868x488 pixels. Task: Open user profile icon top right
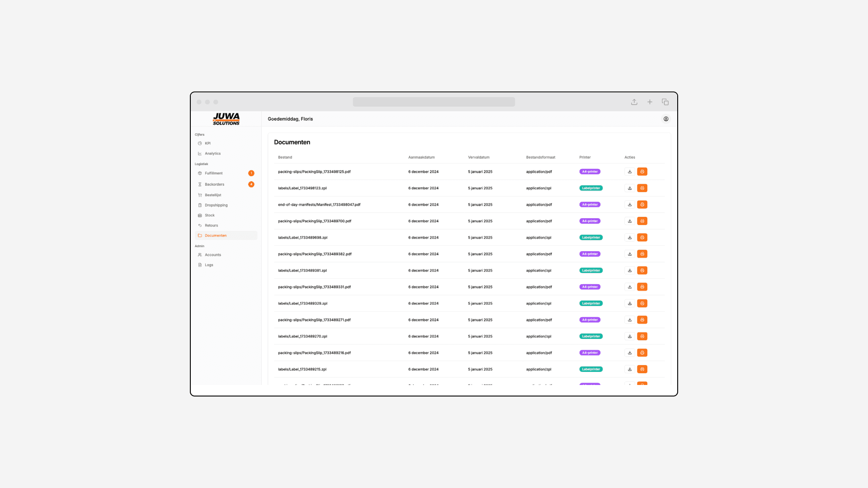[665, 119]
